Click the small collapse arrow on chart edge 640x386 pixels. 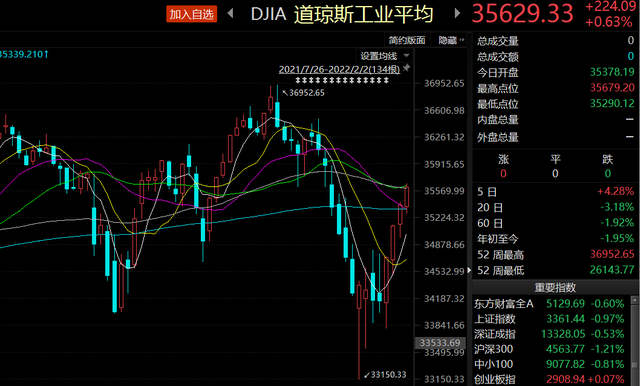(469, 270)
